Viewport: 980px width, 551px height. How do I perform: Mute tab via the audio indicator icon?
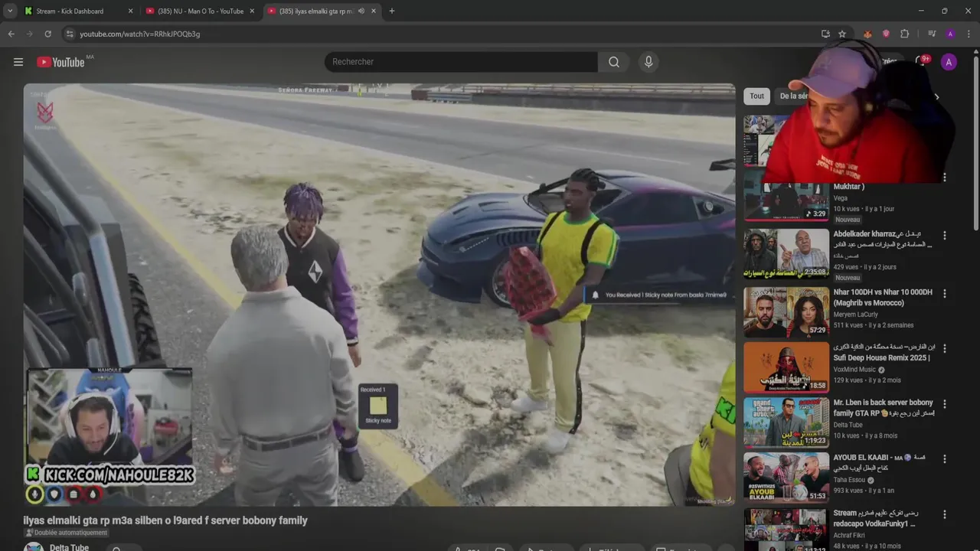[361, 11]
